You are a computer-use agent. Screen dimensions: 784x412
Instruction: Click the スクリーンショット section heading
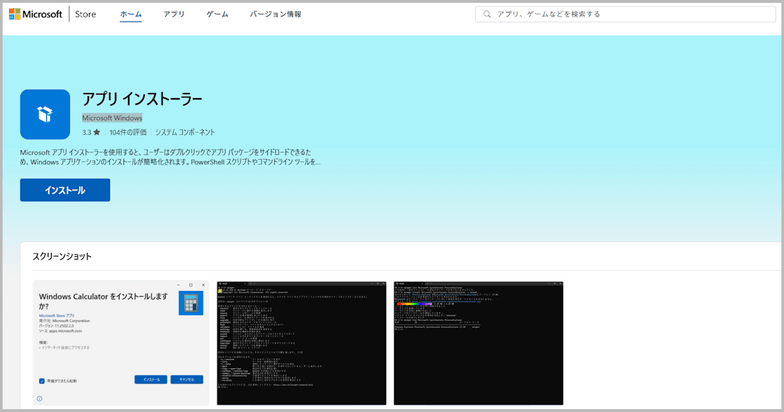coord(62,256)
